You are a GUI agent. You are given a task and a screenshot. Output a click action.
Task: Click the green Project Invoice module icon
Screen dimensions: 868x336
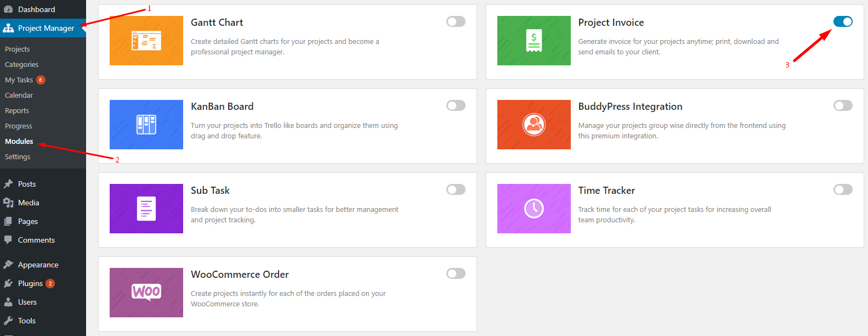tap(534, 41)
